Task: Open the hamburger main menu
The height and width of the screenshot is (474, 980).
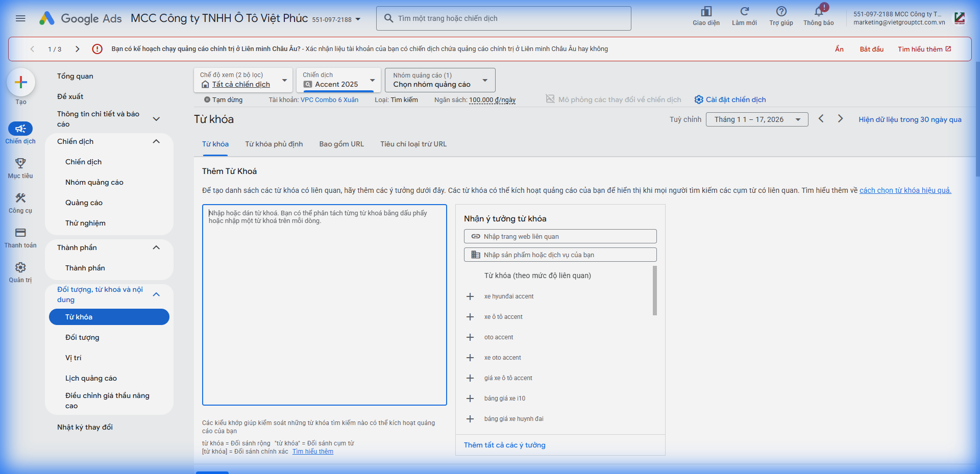Action: (x=20, y=18)
